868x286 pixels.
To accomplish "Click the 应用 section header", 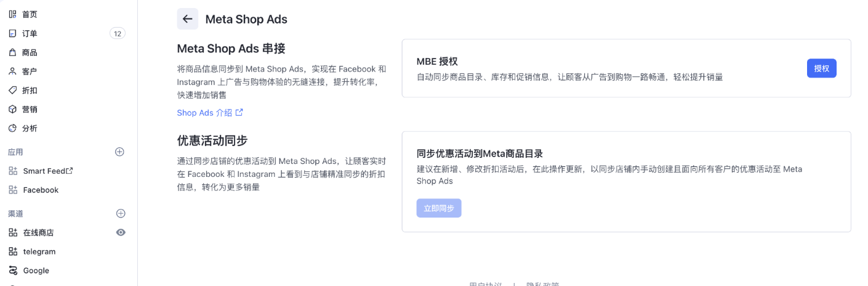I will tap(15, 152).
